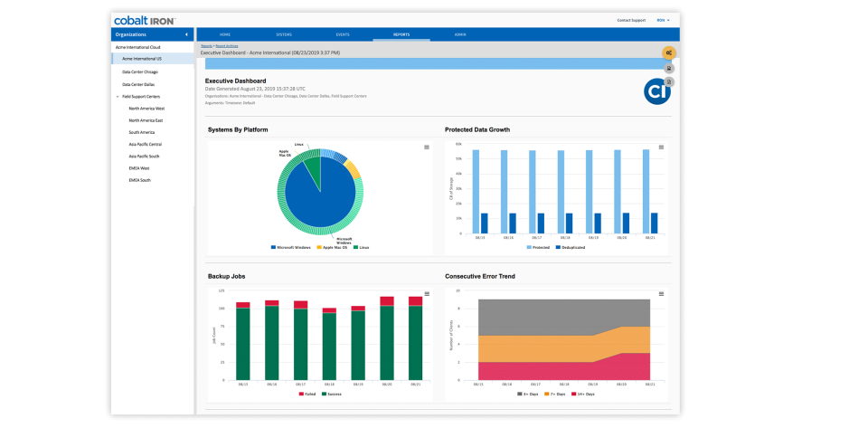868x428 pixels.
Task: Select Asia Pacific Central center
Action: (145, 144)
